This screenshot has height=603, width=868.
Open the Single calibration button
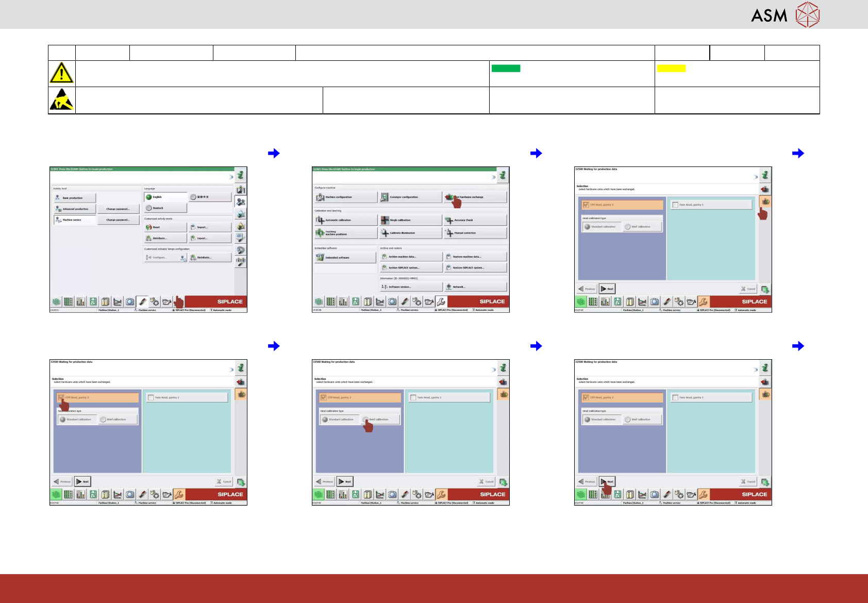411,220
